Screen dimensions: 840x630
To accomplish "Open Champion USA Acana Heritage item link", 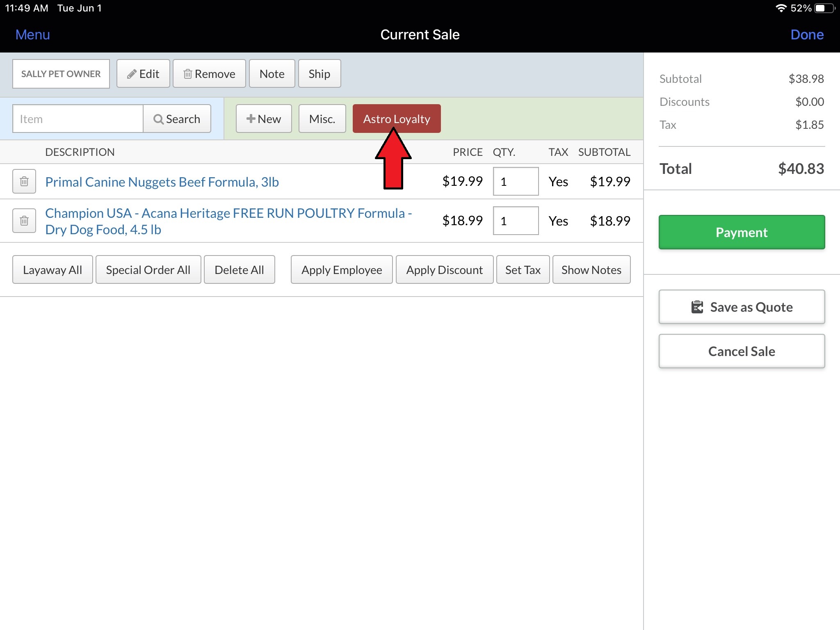I will click(x=228, y=221).
